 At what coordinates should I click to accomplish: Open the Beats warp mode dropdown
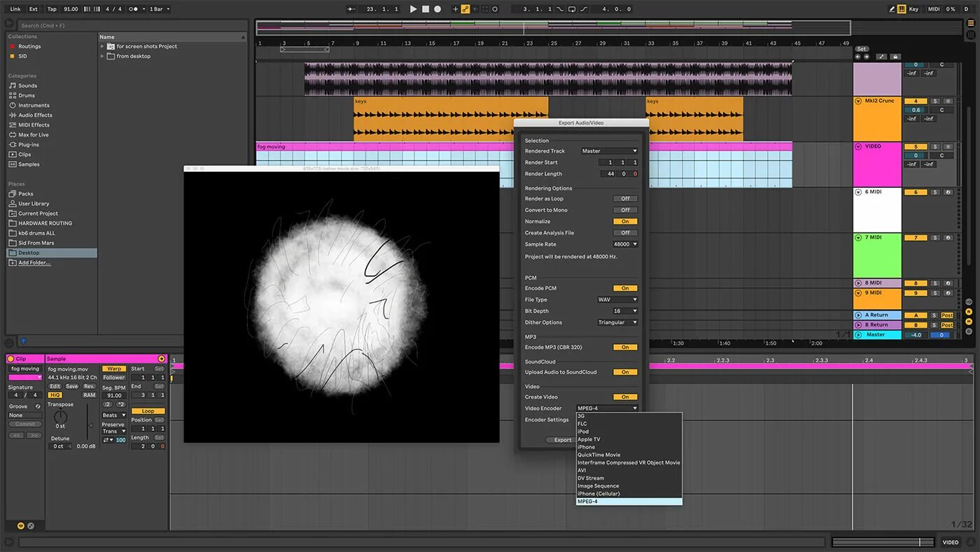point(114,415)
